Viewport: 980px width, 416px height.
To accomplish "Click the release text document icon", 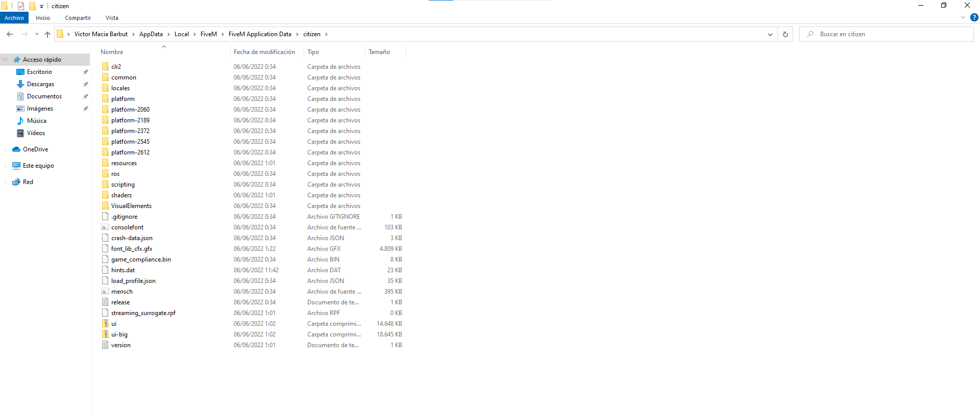I will point(105,302).
